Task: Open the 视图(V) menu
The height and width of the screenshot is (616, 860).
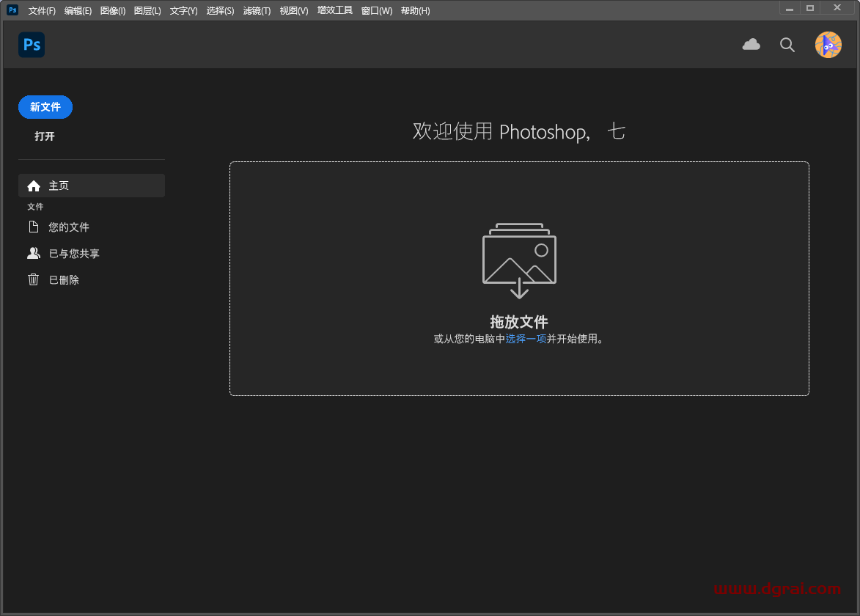Action: point(293,10)
